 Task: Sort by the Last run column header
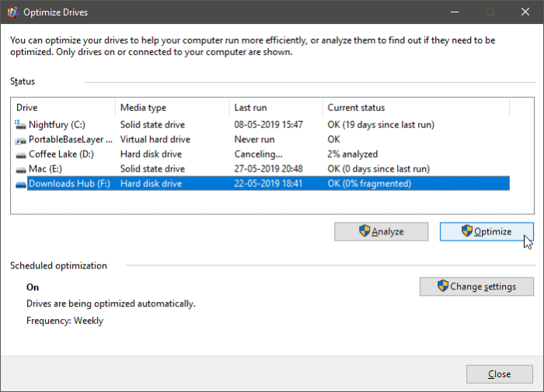pos(276,108)
